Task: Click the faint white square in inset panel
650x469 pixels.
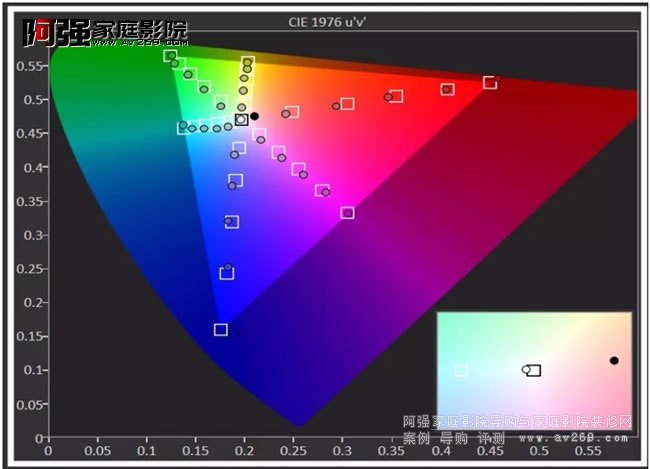Action: 461,370
